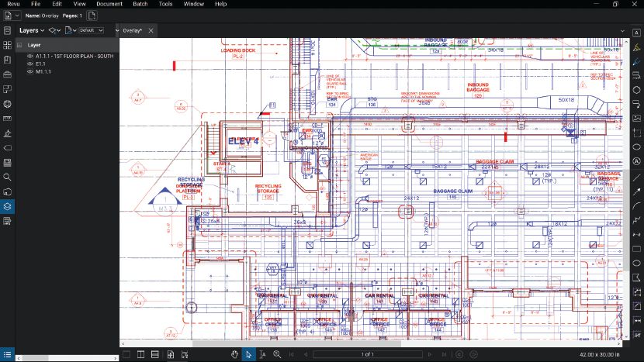Toggle the M1.1.1 layer eye icon
The height and width of the screenshot is (362, 644).
pyautogui.click(x=30, y=71)
